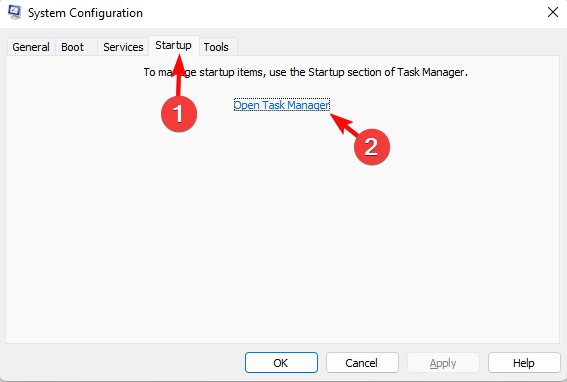Close the System Configuration dialog
Image resolution: width=567 pixels, height=382 pixels.
tap(553, 12)
